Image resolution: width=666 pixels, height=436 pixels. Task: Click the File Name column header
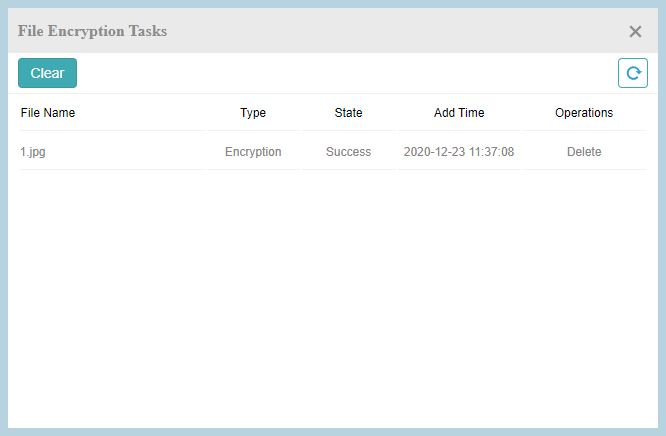[x=48, y=113]
